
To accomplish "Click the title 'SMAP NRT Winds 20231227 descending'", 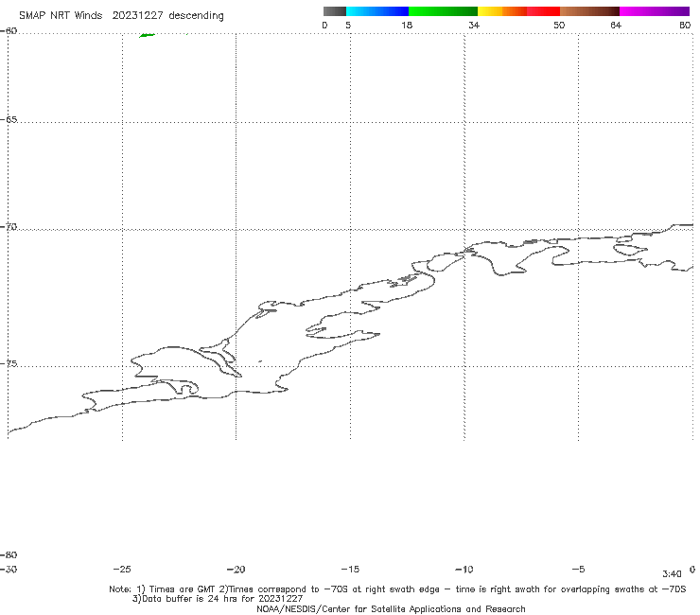I will click(121, 16).
